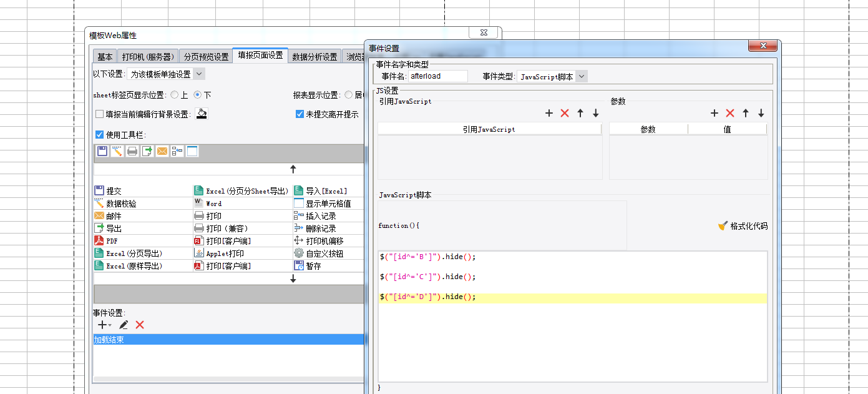The height and width of the screenshot is (394, 868).
Task: Click the email envelope icon in toolbar strip
Action: pyautogui.click(x=162, y=151)
